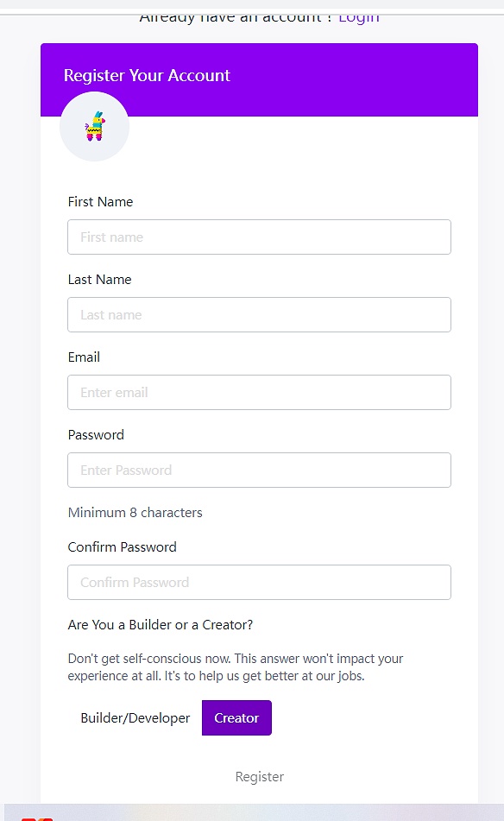The width and height of the screenshot is (504, 821).
Task: Click the Email label text
Action: point(84,357)
